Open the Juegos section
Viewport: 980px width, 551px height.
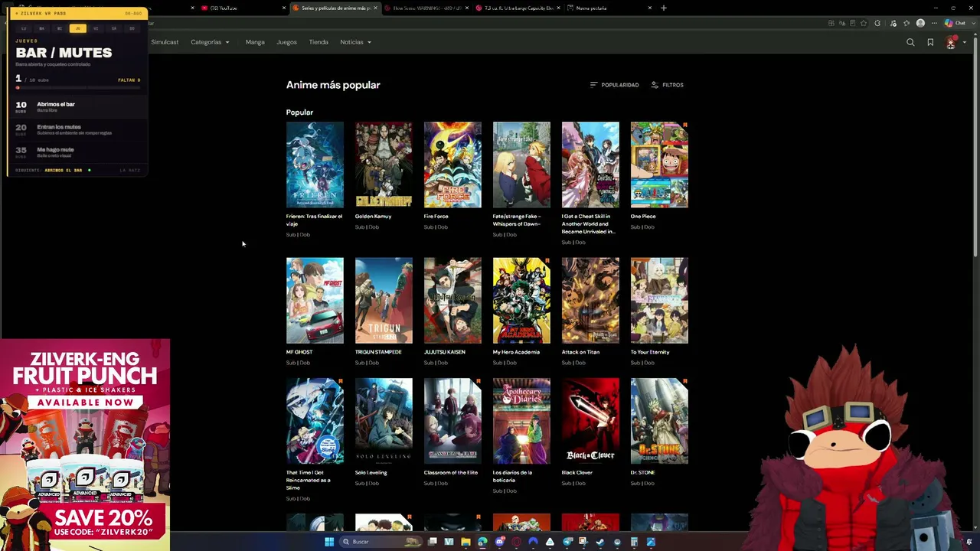[x=286, y=42]
